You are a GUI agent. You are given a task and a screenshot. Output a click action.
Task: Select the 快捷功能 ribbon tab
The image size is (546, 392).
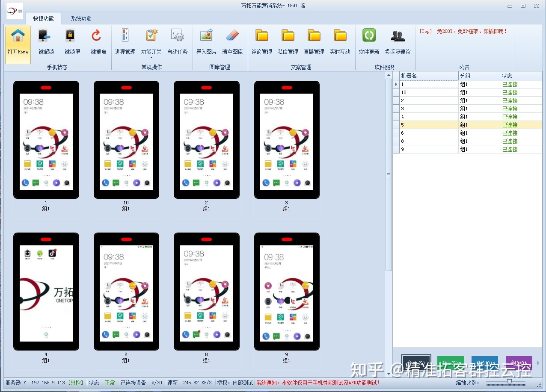[43, 18]
